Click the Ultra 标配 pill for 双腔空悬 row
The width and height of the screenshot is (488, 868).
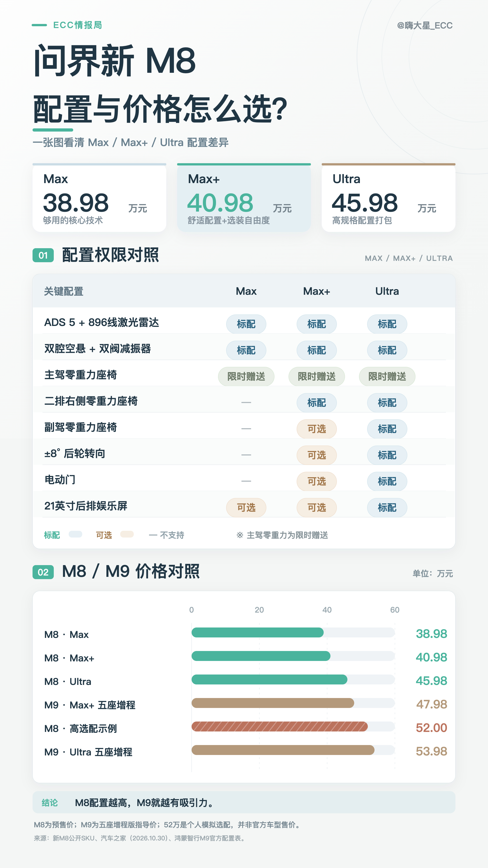(387, 350)
